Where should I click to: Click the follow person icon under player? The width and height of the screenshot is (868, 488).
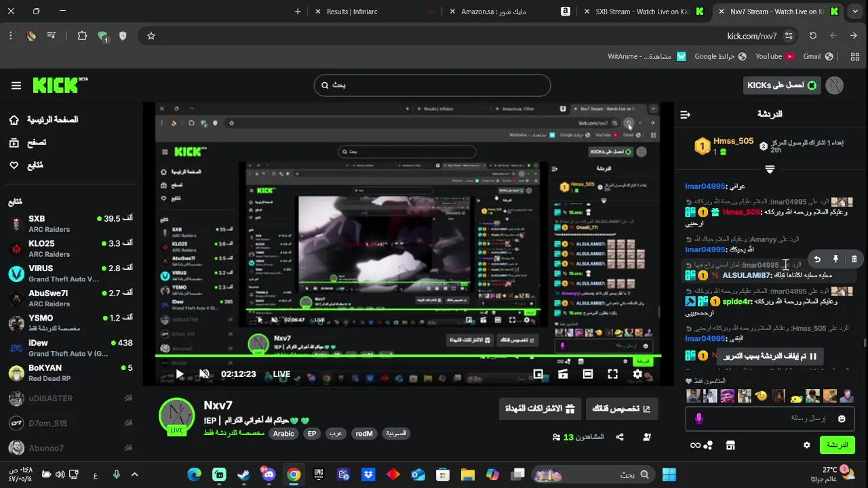pyautogui.click(x=648, y=437)
